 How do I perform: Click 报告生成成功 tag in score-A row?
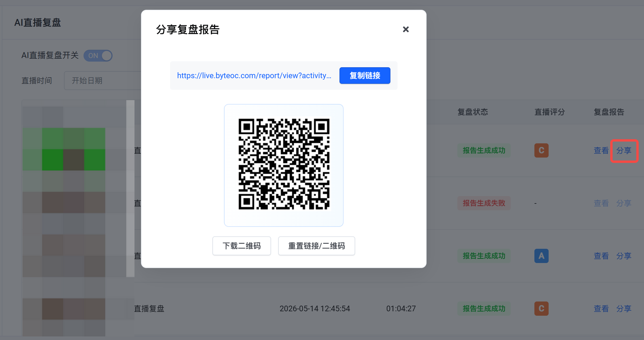click(x=484, y=256)
